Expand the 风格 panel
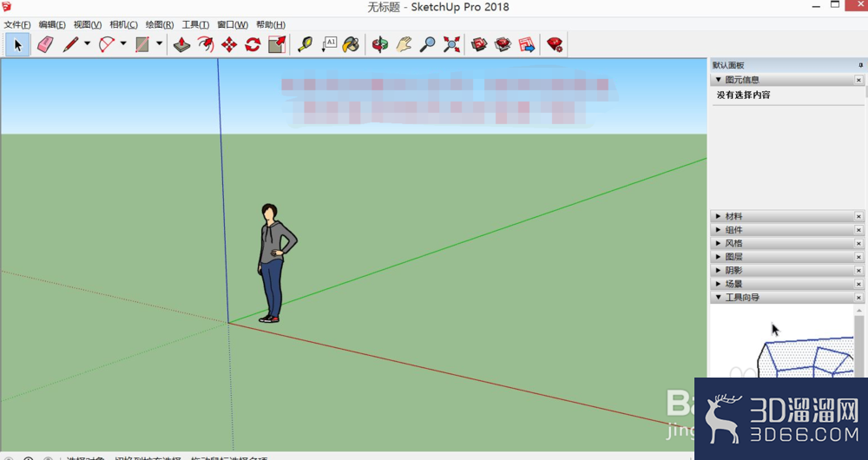868x460 pixels. click(x=719, y=244)
